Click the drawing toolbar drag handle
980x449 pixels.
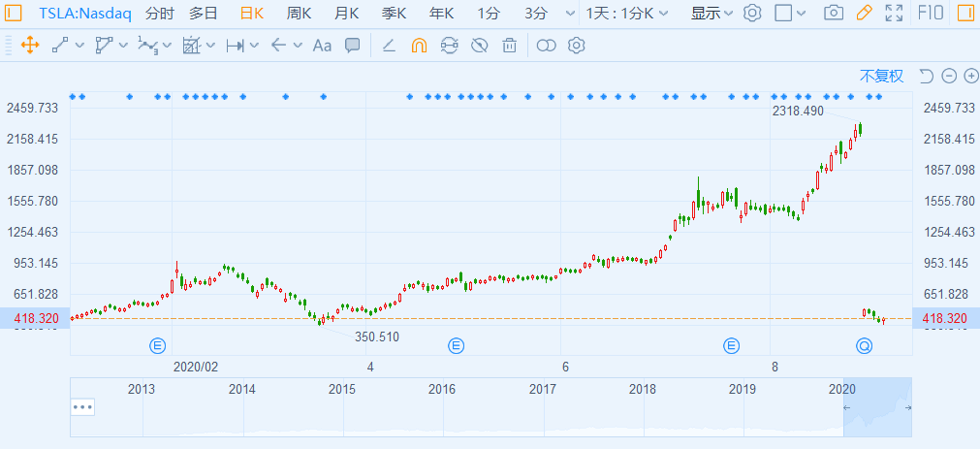click(x=8, y=45)
